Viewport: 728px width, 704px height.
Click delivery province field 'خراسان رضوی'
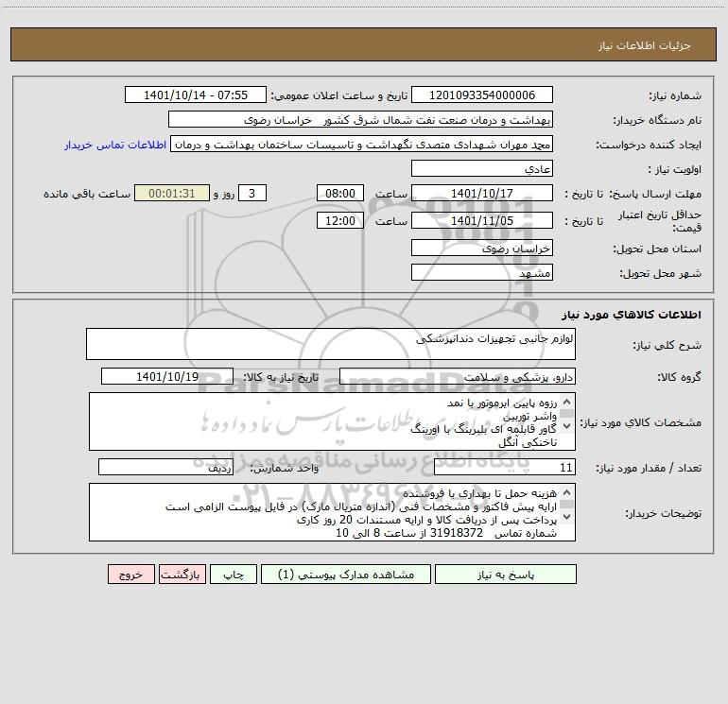click(482, 249)
